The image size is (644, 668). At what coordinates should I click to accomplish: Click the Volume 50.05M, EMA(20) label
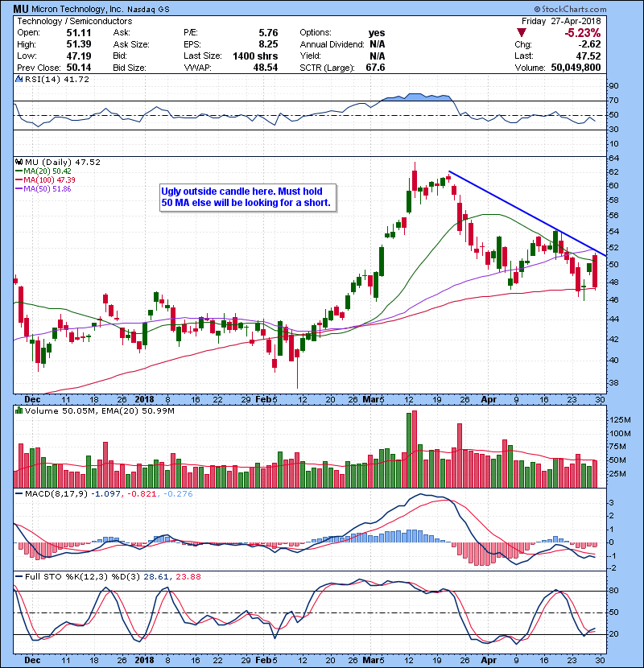coord(99,410)
